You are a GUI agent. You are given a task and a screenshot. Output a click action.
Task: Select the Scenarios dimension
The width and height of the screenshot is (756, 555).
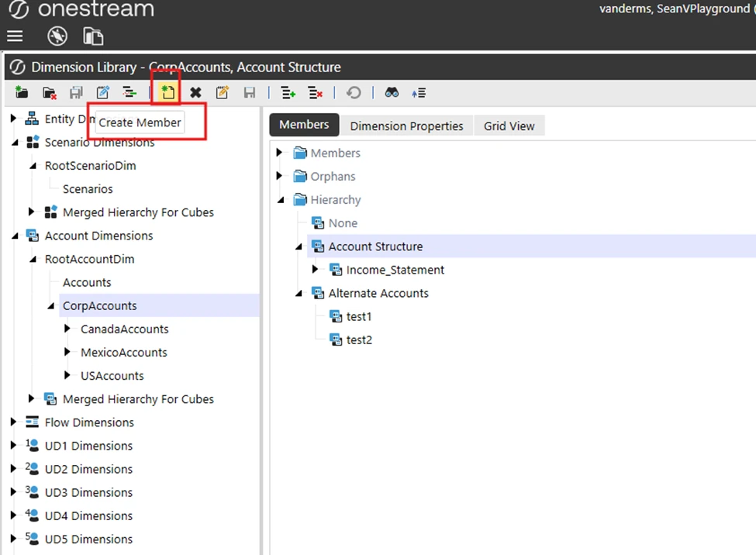click(88, 189)
